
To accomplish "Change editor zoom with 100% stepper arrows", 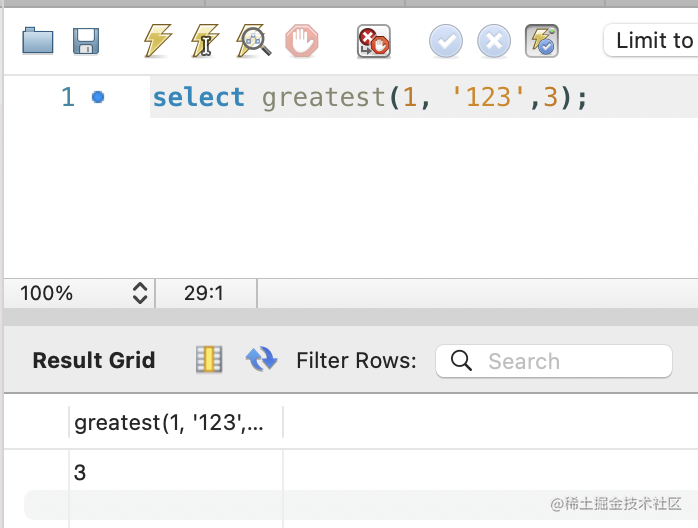I will [x=139, y=293].
